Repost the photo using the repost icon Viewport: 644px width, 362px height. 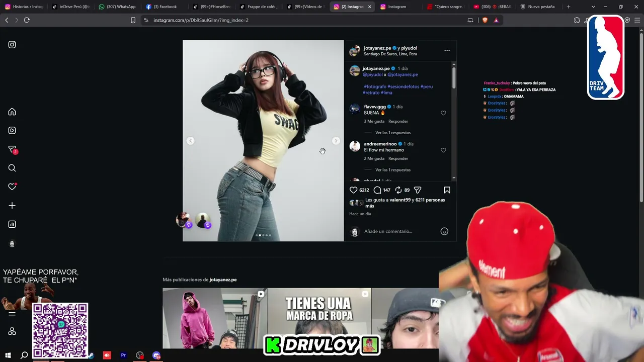(398, 190)
